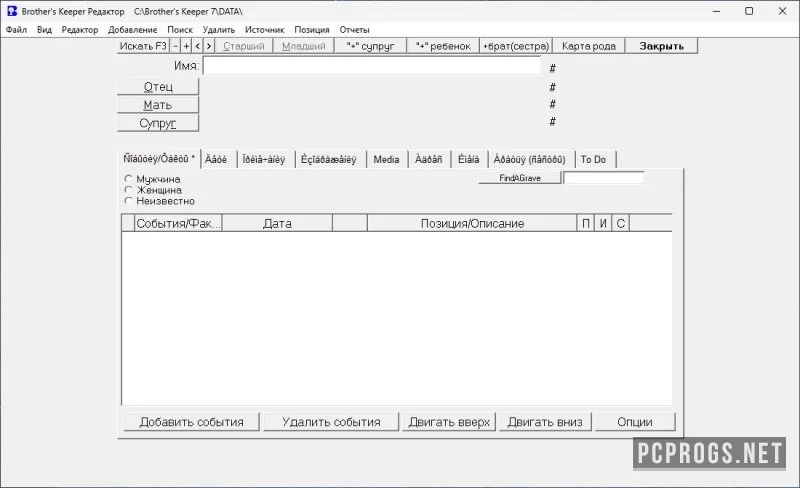Click Двигать вниз button
The image size is (800, 488).
545,422
